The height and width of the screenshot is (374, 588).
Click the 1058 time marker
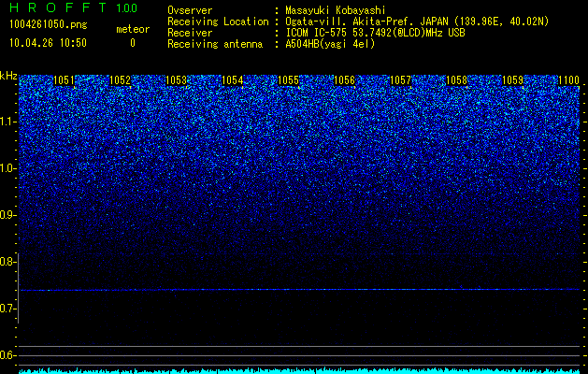[x=457, y=80]
